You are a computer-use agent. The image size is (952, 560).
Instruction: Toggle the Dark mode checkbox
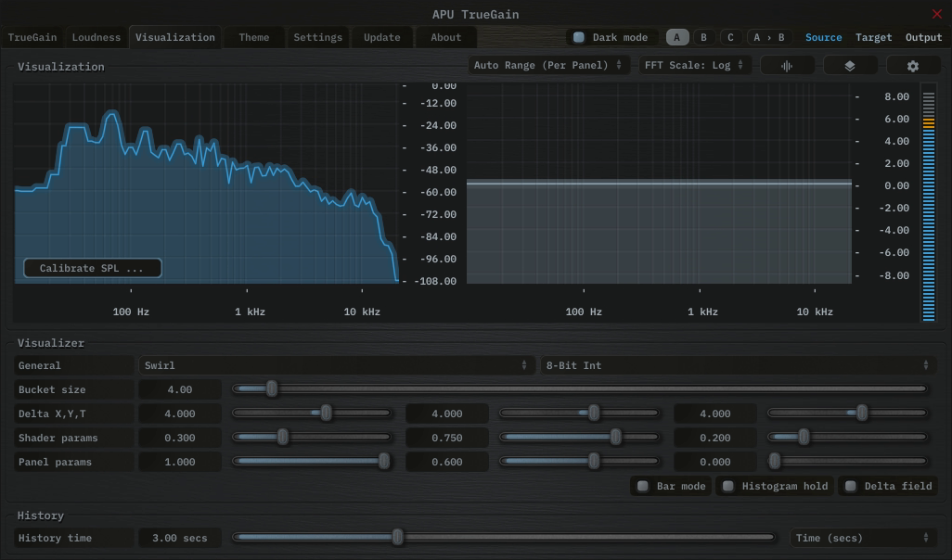click(x=579, y=38)
